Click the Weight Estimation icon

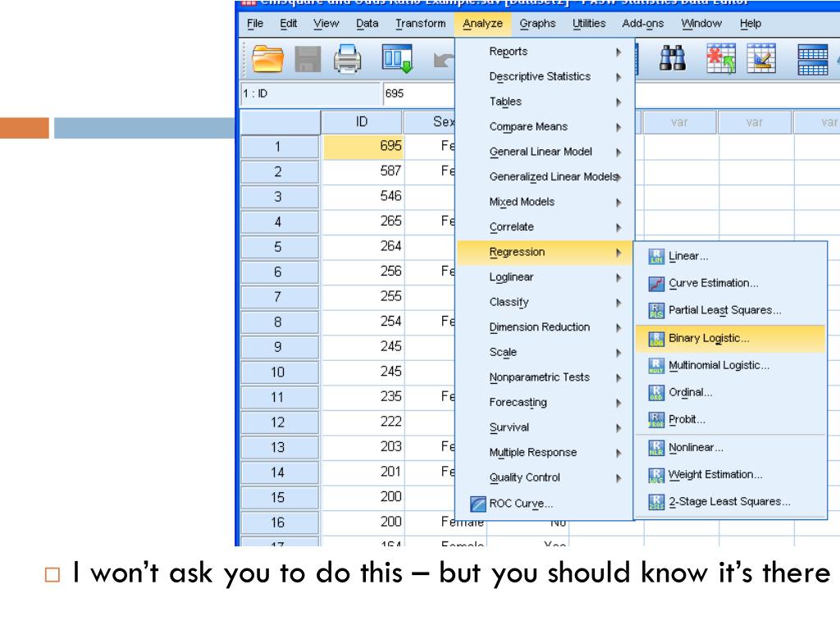pos(656,475)
